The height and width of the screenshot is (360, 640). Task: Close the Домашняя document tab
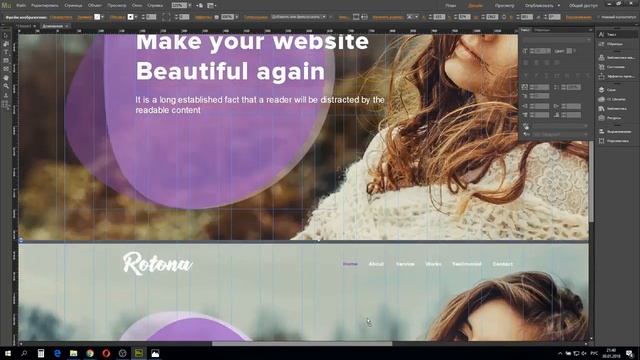coord(67,26)
